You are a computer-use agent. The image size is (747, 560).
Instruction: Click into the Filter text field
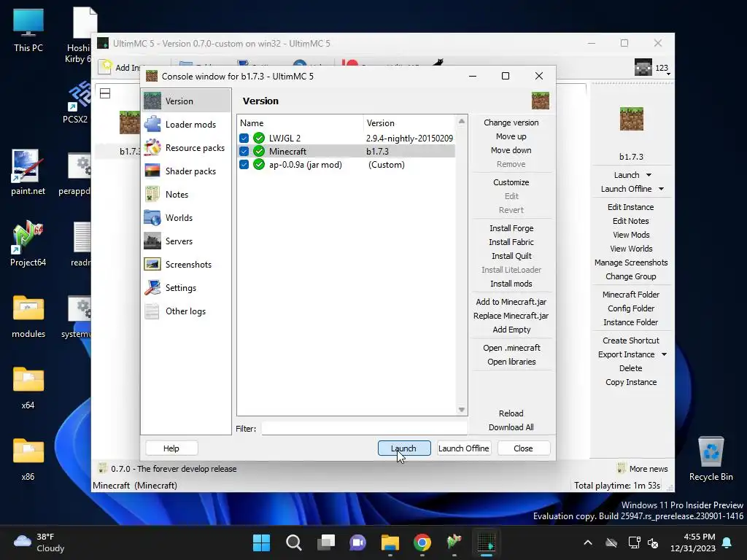click(x=364, y=428)
